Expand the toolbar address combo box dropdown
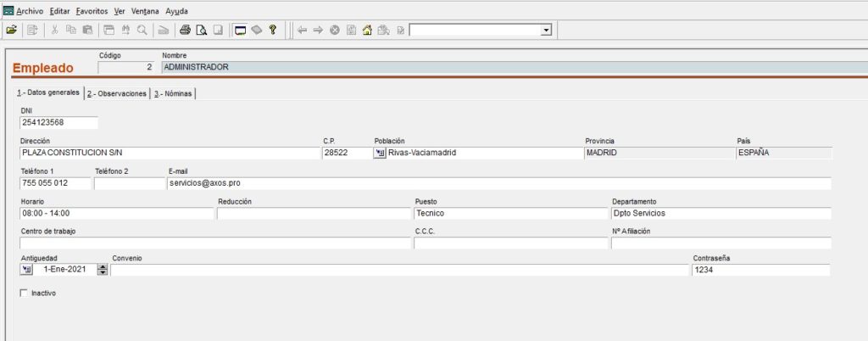This screenshot has width=868, height=341. tap(547, 31)
